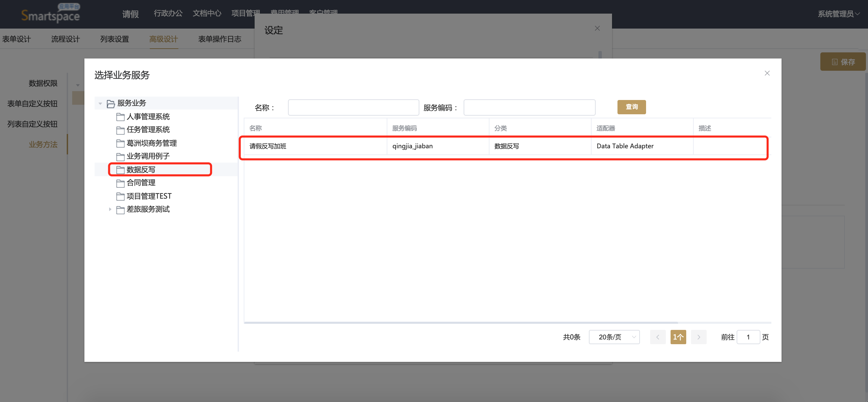The image size is (868, 402).
Task: Open the 行政办公 top menu
Action: pos(168,13)
